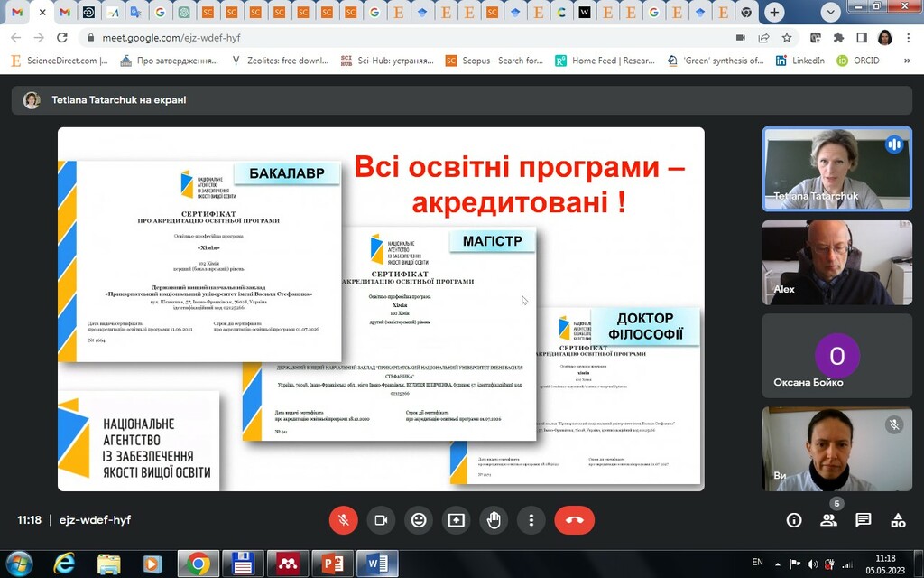924x578 pixels.
Task: Click the meeting code ejz-wdef-hyf
Action: pyautogui.click(x=95, y=520)
